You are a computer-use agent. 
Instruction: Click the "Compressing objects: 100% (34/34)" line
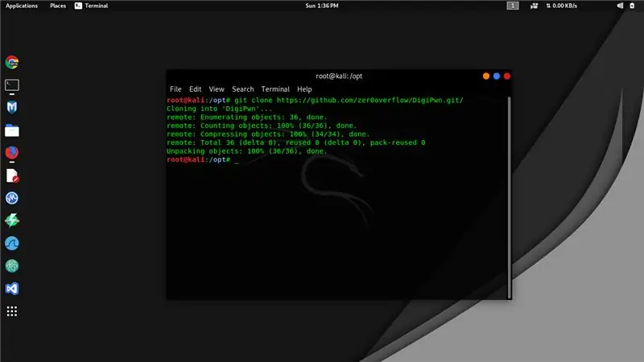(x=268, y=134)
